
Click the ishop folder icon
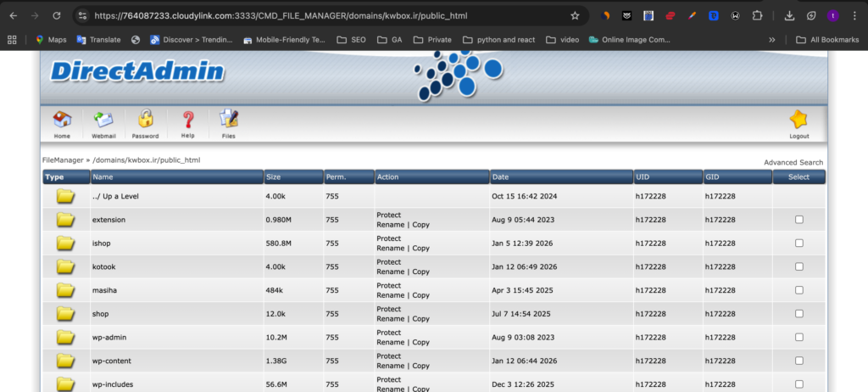coord(66,244)
